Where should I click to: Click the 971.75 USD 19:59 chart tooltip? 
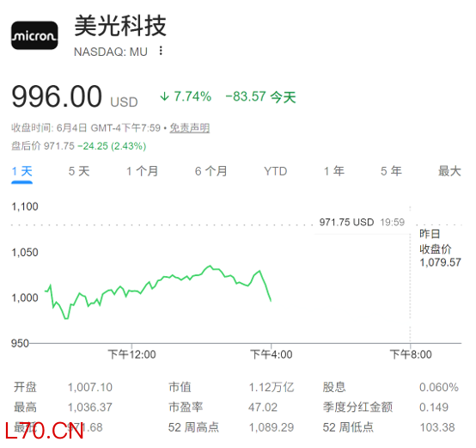(x=362, y=223)
